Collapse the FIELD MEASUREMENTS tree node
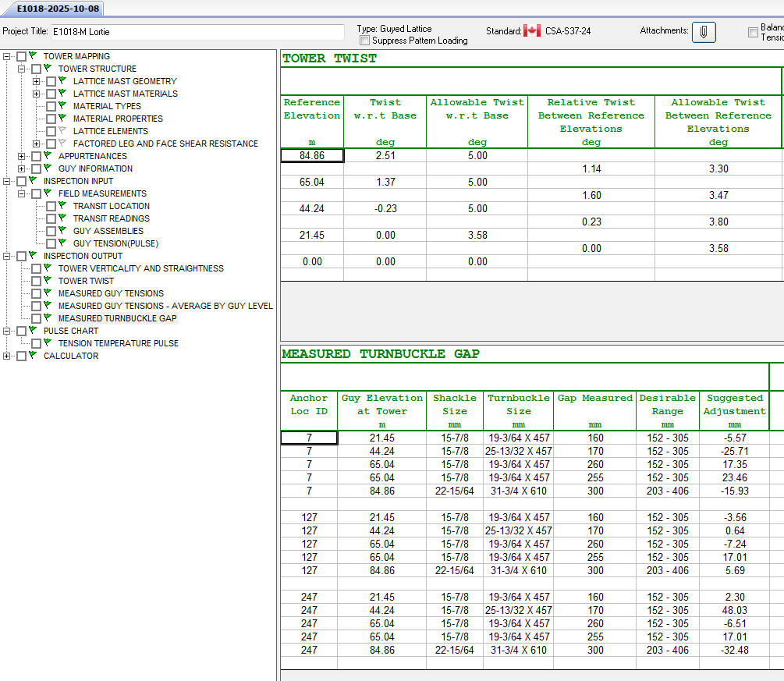Image resolution: width=784 pixels, height=681 pixels. (x=22, y=194)
